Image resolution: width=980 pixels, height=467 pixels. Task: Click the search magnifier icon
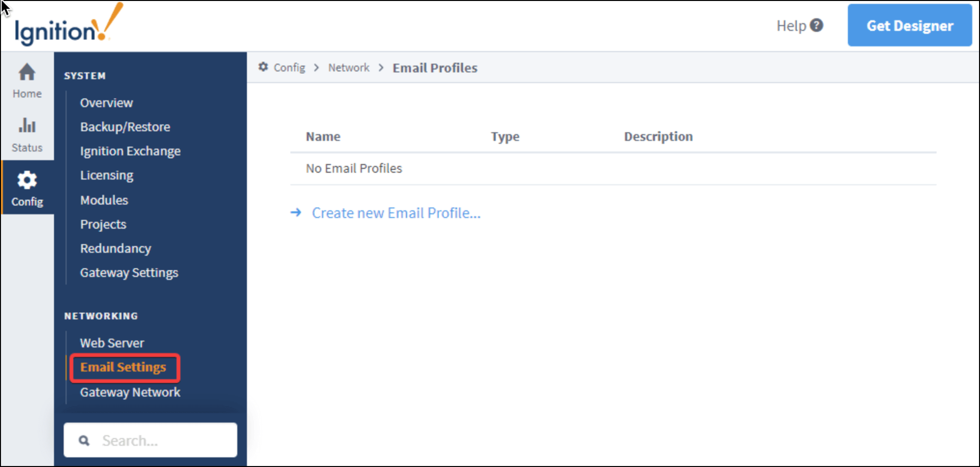84,441
